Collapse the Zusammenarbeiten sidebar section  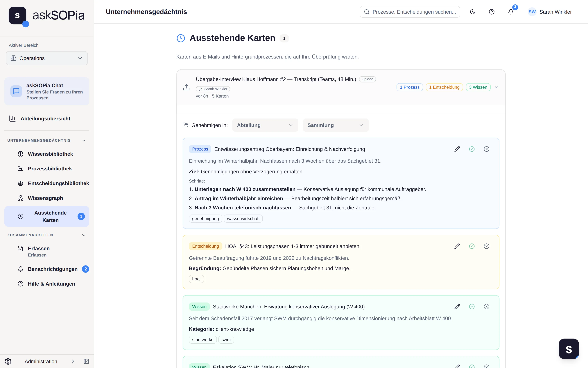(84, 235)
